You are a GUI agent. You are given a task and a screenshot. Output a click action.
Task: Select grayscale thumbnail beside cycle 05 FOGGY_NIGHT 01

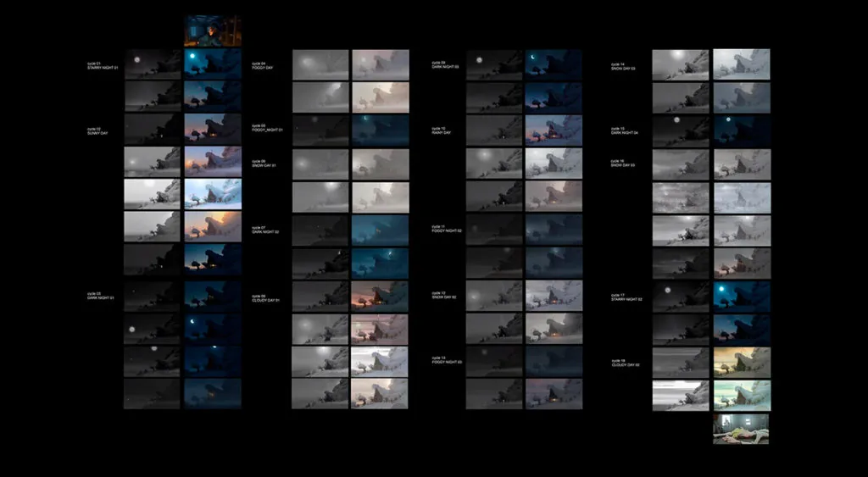pos(320,130)
